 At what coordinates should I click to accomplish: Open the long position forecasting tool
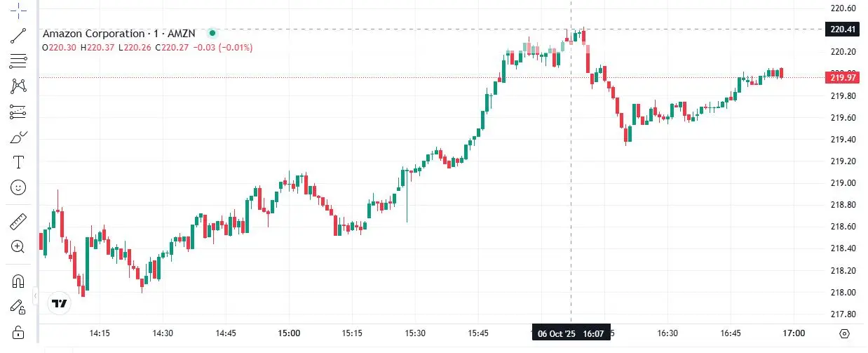pos(18,112)
